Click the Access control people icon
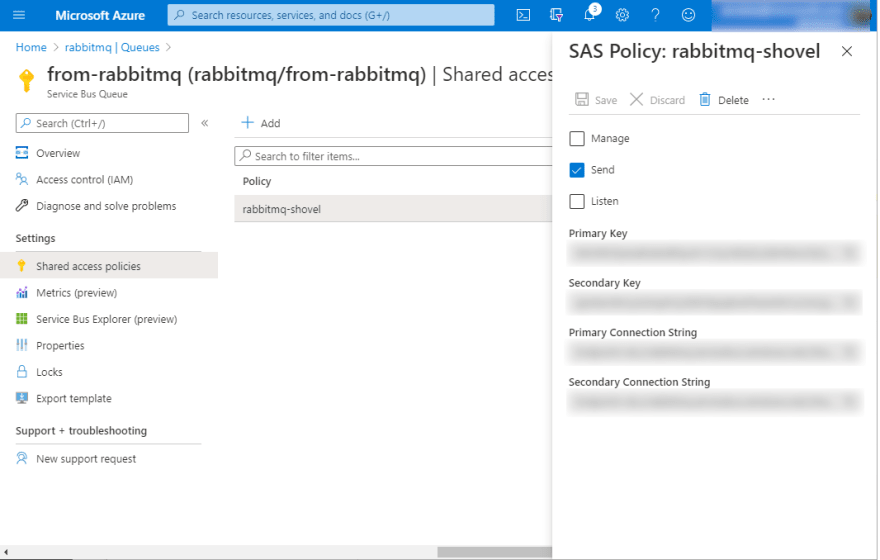The width and height of the screenshot is (880, 560). (22, 179)
